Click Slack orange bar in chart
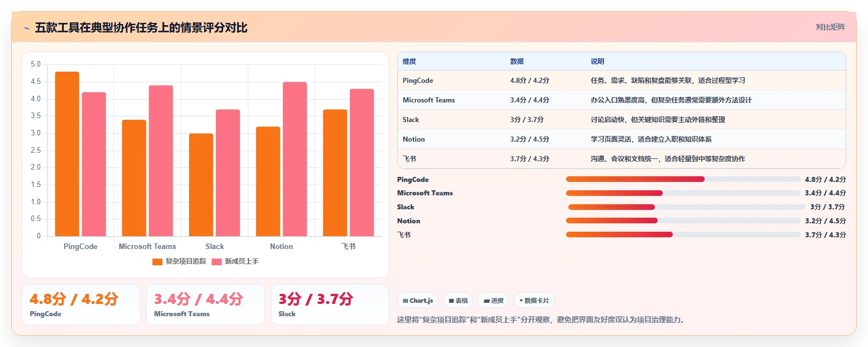The height and width of the screenshot is (347, 868). (201, 185)
